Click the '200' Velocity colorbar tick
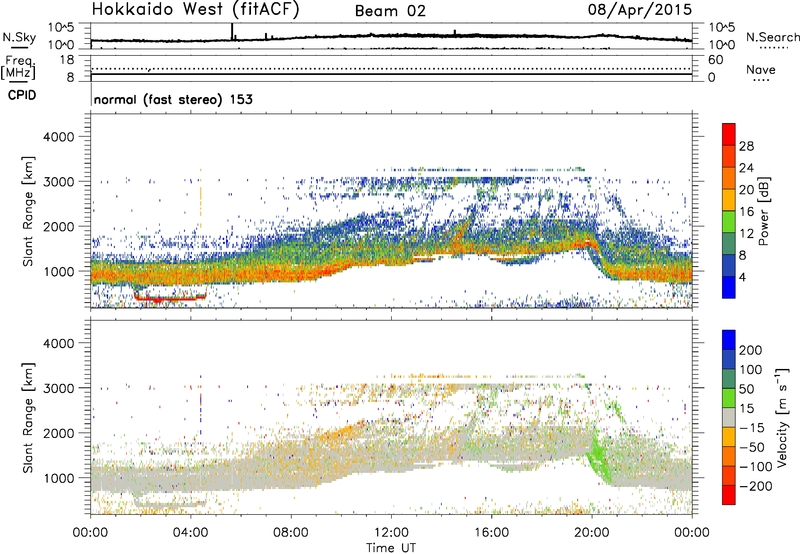800x554 pixels. [751, 350]
